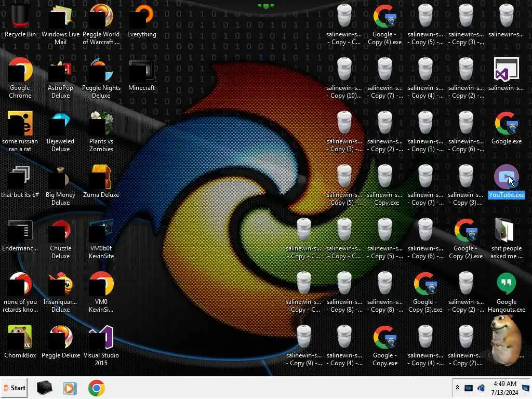The image size is (532, 399).
Task: Select Big Money Deluxe icon
Action: click(x=60, y=185)
